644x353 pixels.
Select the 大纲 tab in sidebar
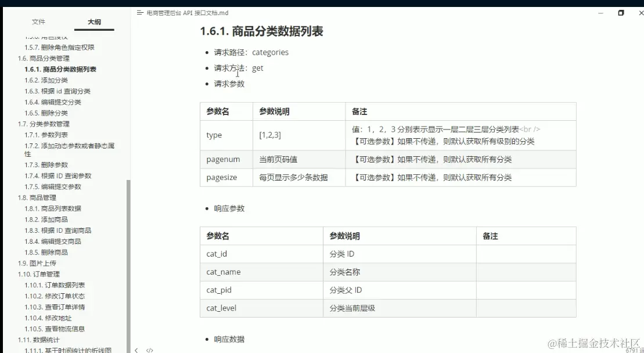(94, 22)
